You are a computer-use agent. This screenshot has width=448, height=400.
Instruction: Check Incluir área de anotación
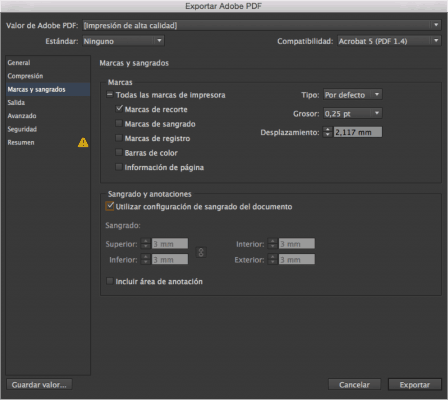point(110,281)
